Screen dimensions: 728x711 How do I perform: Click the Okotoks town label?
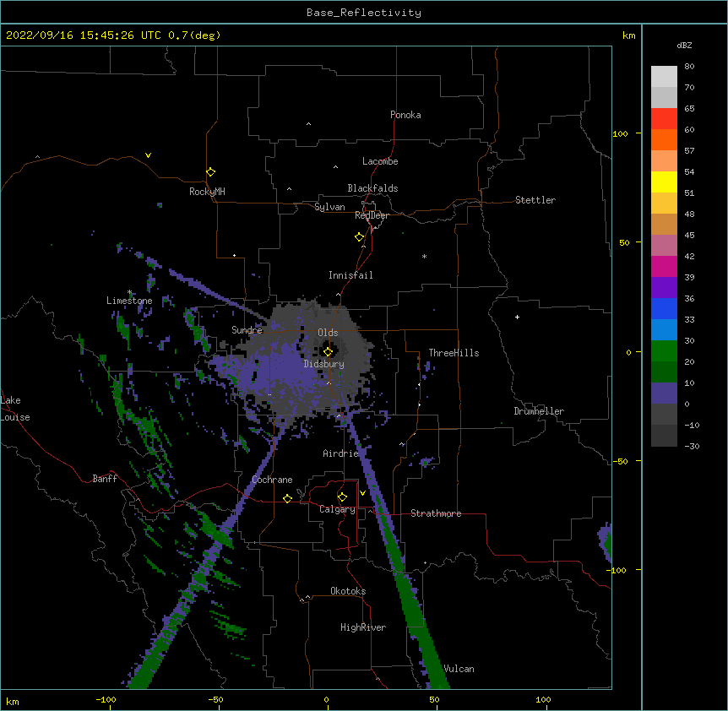click(348, 591)
